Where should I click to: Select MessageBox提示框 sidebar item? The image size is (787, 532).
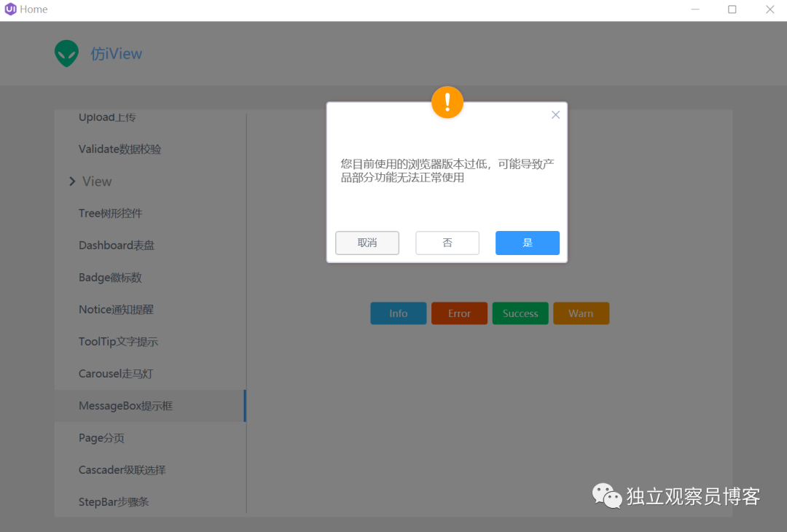point(150,406)
